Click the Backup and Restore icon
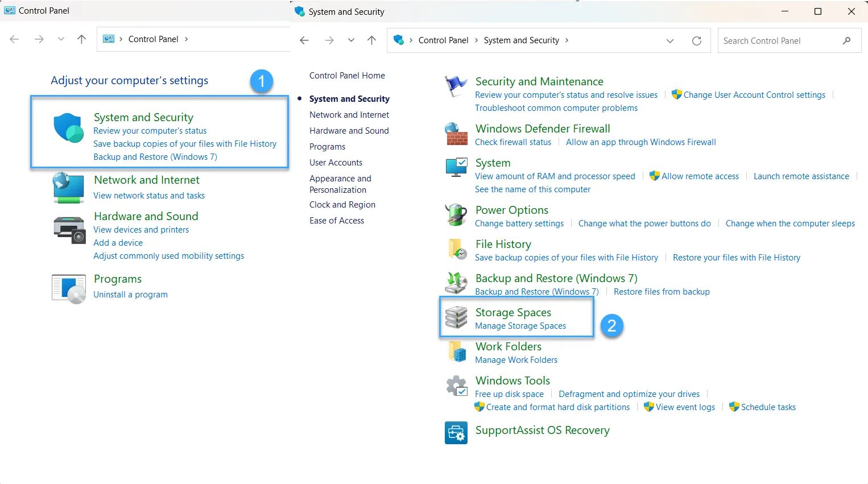This screenshot has height=484, width=868. (x=456, y=283)
